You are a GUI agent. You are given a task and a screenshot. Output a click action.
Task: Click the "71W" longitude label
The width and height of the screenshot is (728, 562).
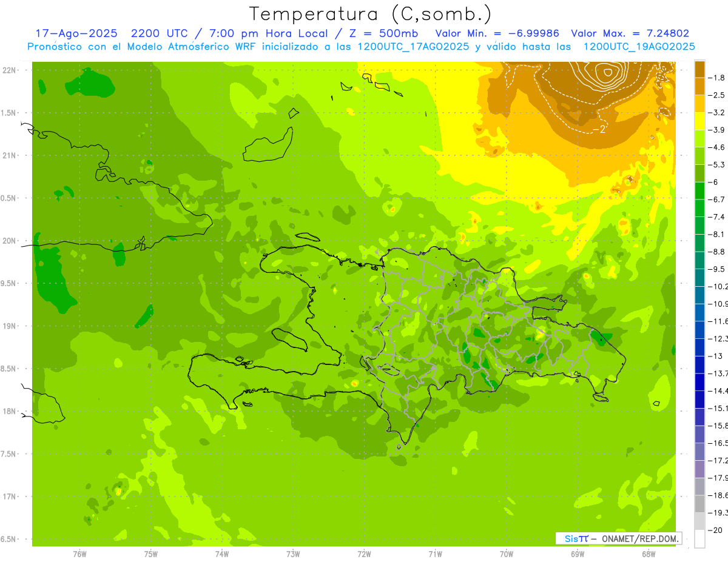click(435, 554)
